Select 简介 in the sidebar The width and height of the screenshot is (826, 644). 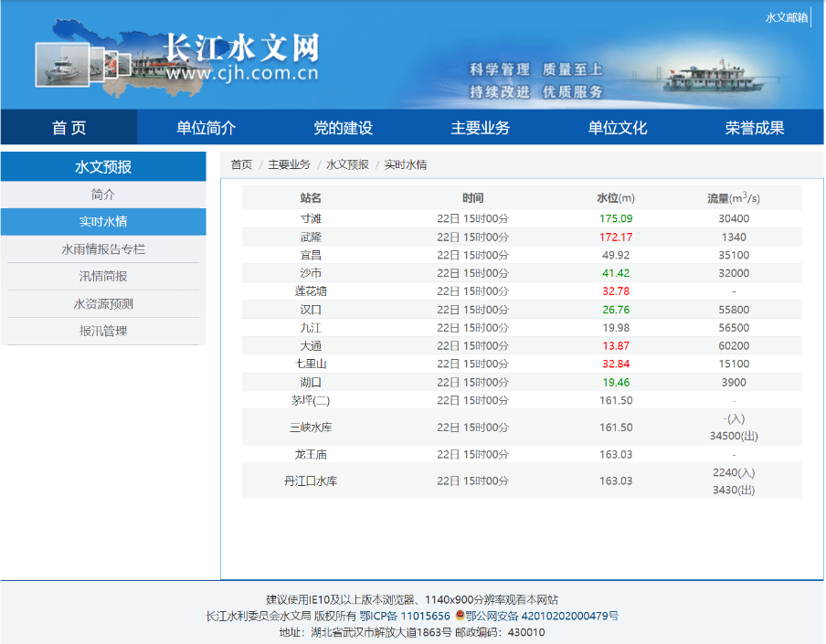103,195
